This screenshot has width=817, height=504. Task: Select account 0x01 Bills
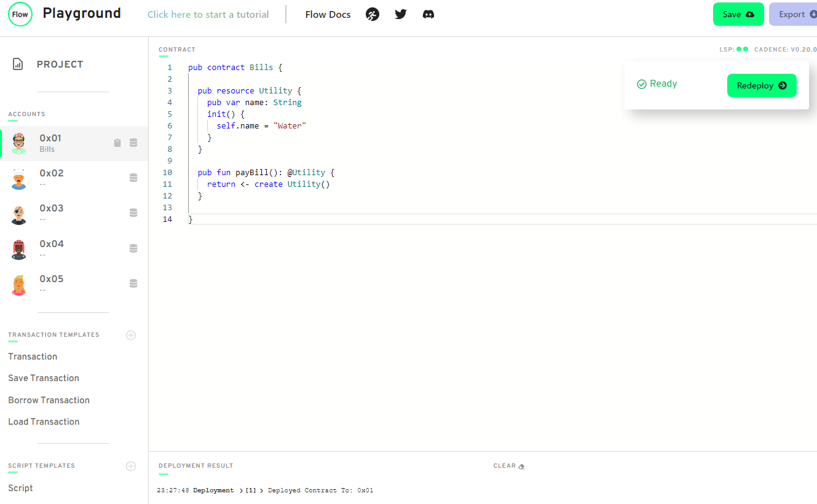click(x=74, y=143)
